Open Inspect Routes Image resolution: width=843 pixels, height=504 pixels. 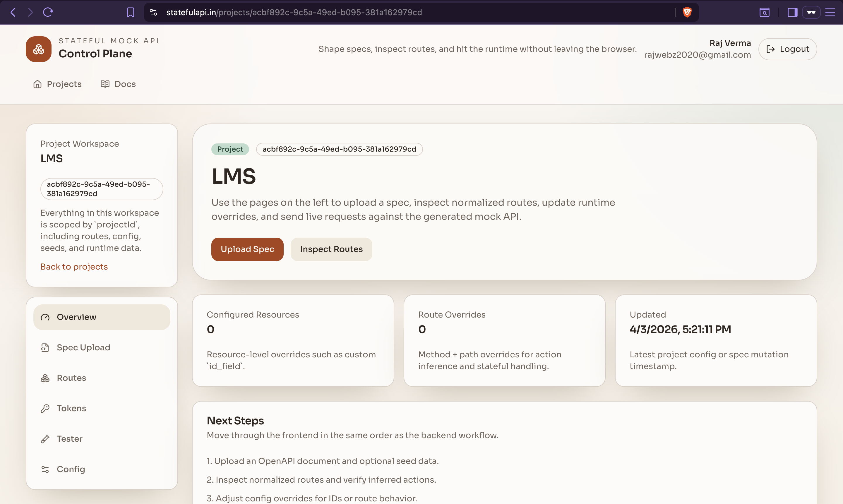[331, 249]
